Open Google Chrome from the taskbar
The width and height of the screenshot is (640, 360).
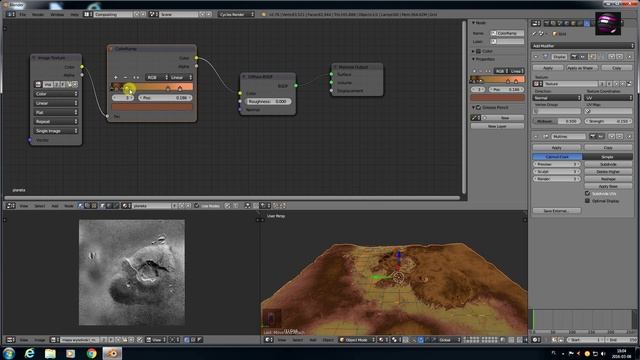pyautogui.click(x=91, y=353)
